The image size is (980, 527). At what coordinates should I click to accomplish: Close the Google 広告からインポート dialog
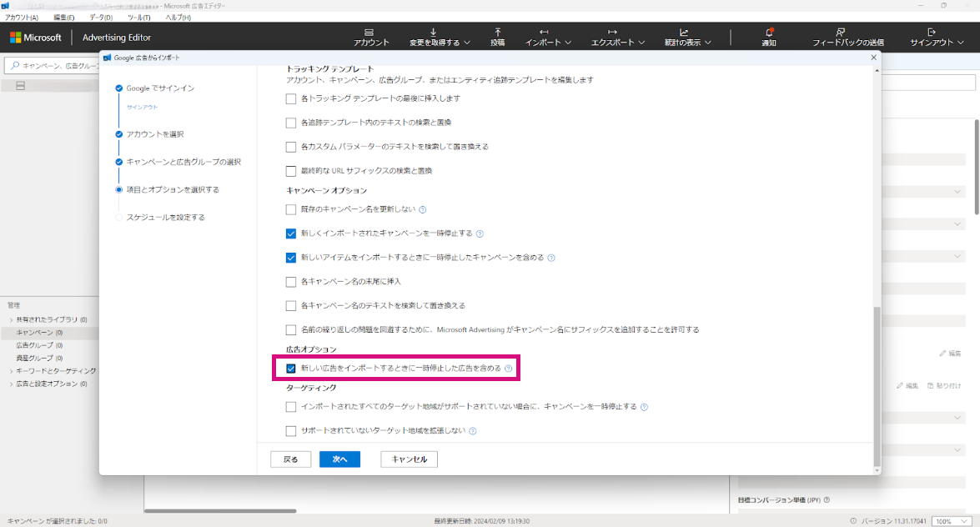(x=874, y=58)
